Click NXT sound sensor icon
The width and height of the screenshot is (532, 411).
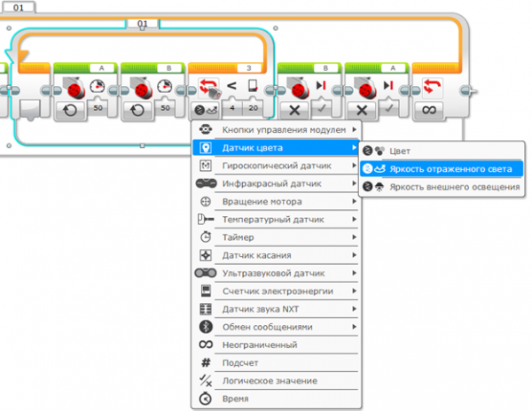click(206, 309)
